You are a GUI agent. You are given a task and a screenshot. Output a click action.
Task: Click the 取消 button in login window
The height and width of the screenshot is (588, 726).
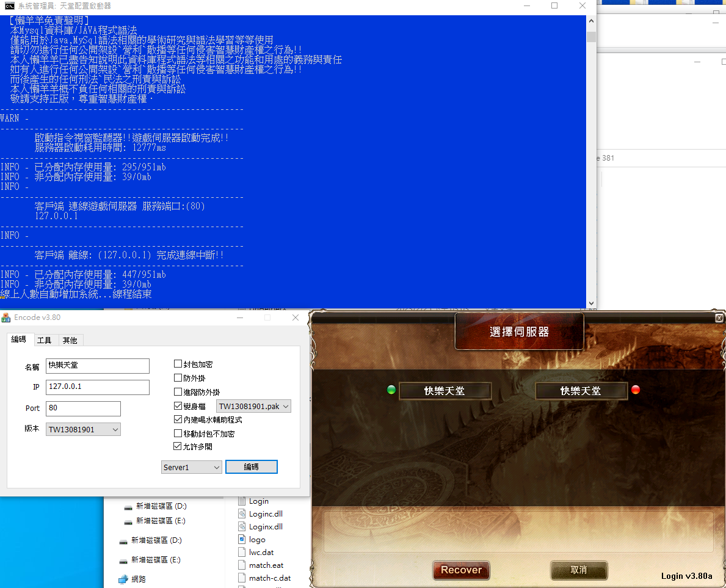[x=579, y=570]
